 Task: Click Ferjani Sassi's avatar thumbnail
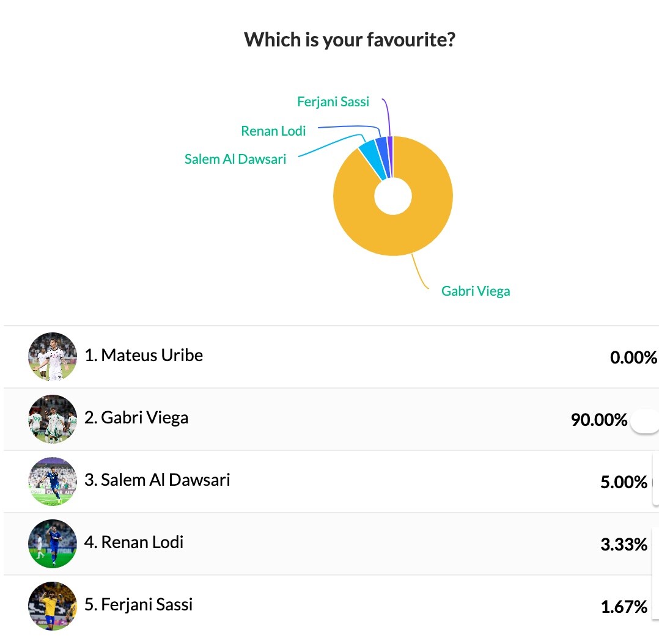click(x=53, y=606)
